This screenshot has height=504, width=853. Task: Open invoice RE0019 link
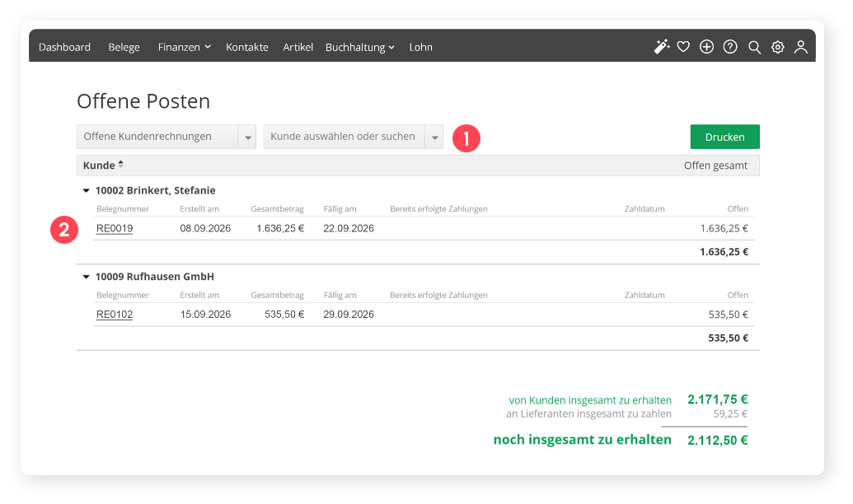(x=115, y=228)
